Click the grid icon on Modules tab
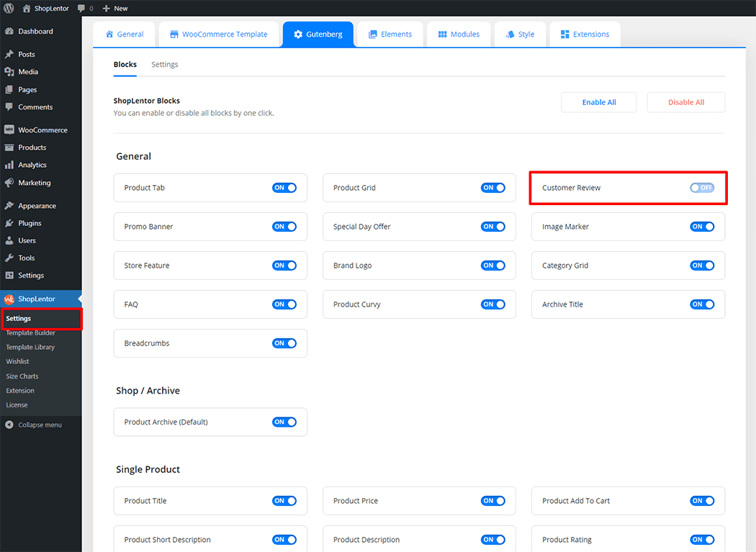Screen dimensions: 756x552 coord(442,35)
